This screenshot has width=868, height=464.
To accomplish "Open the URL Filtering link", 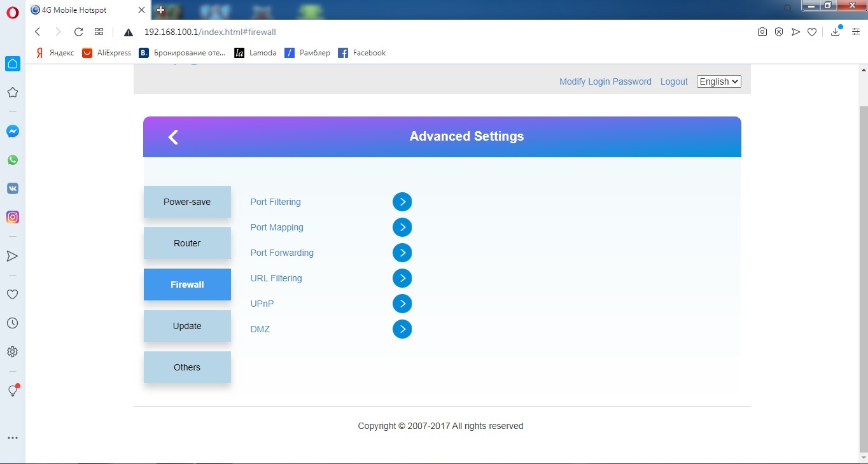I will click(276, 278).
